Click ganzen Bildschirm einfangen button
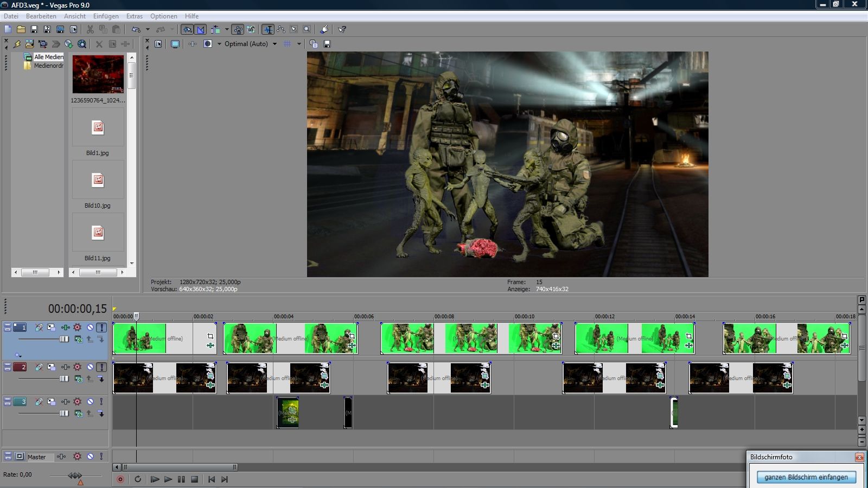This screenshot has height=488, width=868. (x=806, y=477)
